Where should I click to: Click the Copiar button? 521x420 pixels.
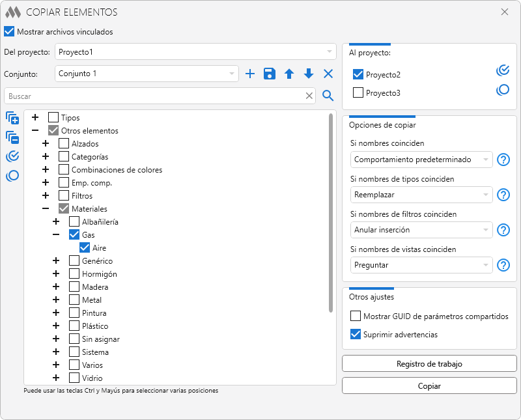(x=429, y=385)
